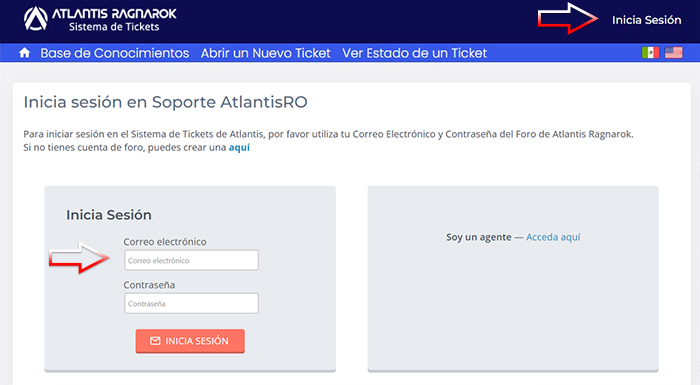Submit with the red INICIA SESIÓN button
This screenshot has width=700, height=385.
(x=190, y=341)
